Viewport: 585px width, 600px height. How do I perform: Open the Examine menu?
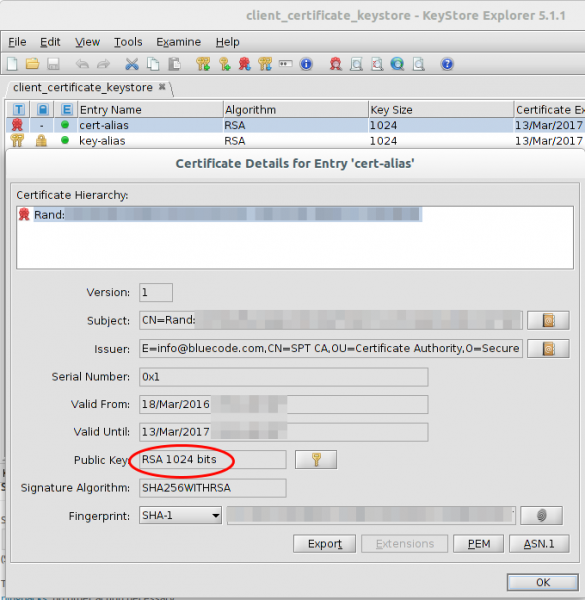click(178, 42)
